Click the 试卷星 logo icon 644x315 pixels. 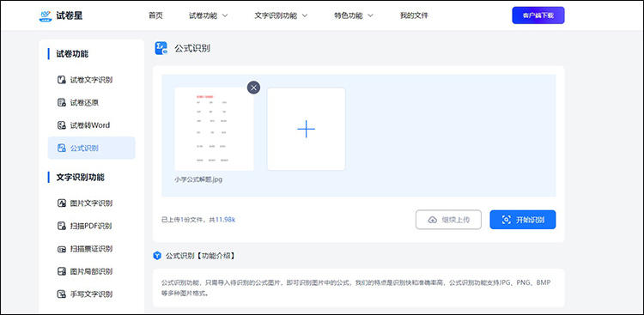coord(46,15)
